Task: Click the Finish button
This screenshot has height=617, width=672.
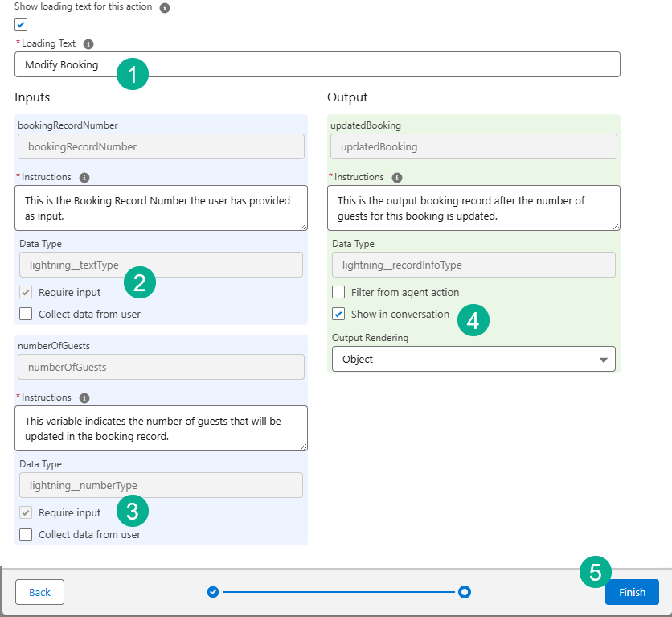Action: (632, 593)
